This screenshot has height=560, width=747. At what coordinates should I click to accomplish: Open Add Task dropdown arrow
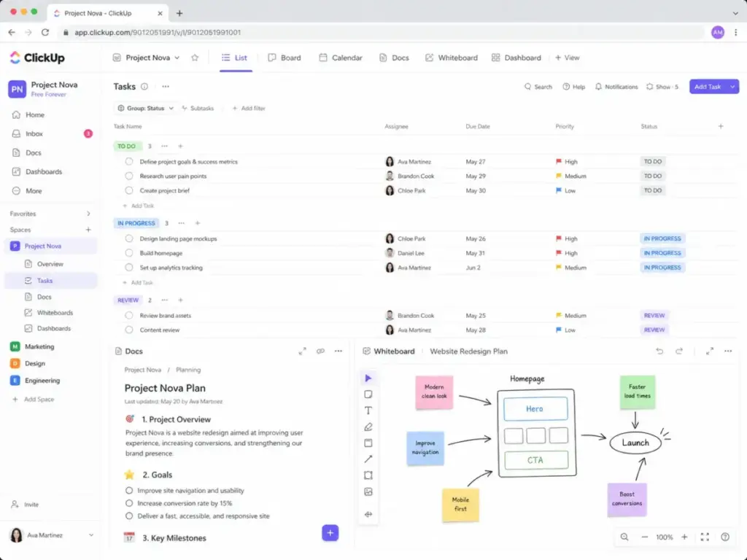(x=732, y=87)
